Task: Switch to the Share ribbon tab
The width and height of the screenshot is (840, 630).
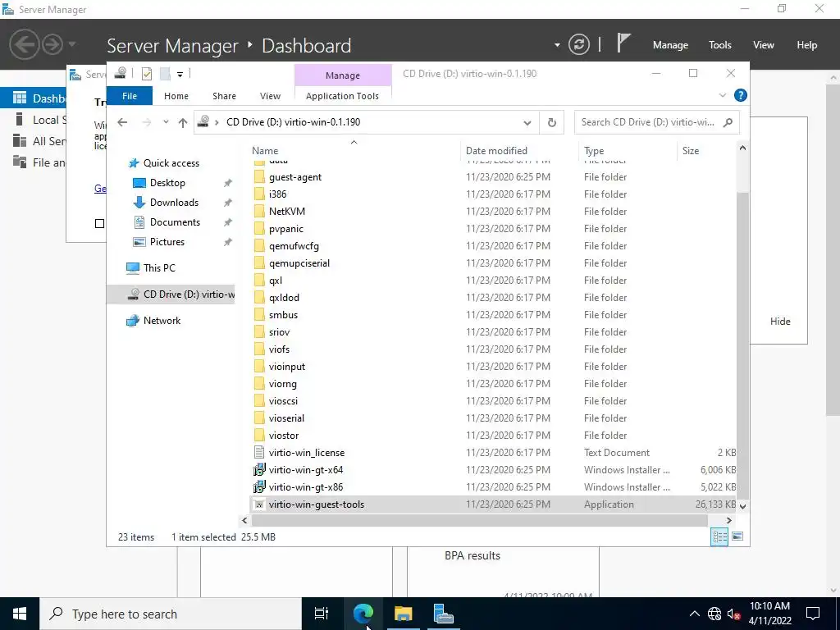Action: coord(224,96)
